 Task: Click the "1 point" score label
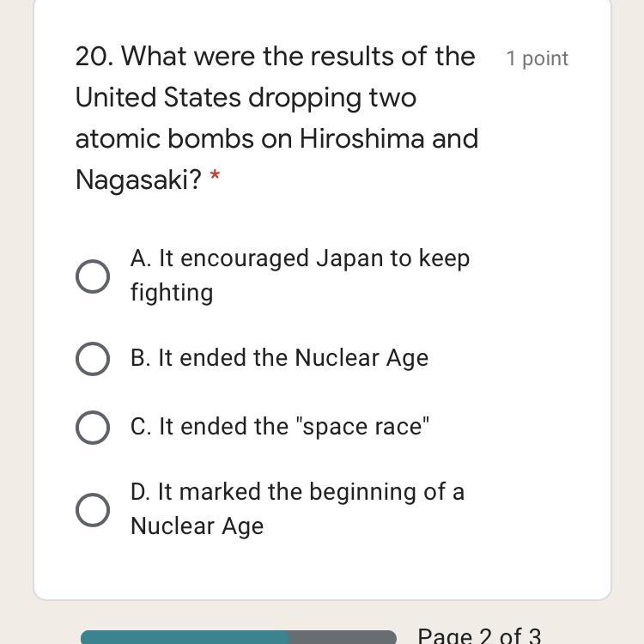click(537, 58)
